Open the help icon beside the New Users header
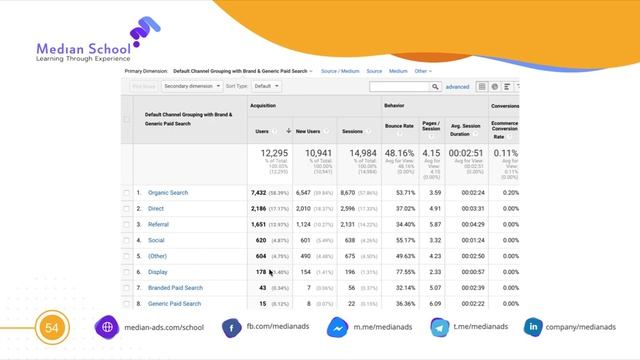 (x=326, y=131)
